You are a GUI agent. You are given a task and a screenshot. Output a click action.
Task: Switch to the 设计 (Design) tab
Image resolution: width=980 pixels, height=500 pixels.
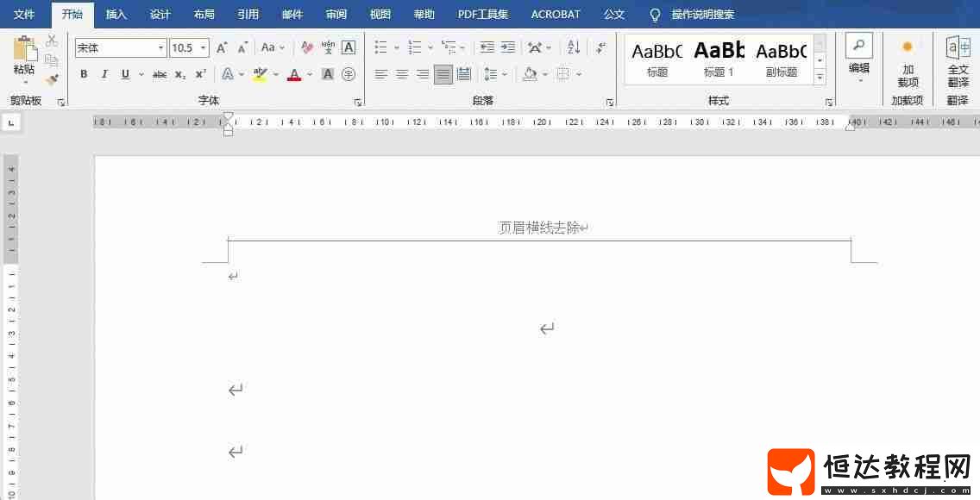[x=160, y=14]
